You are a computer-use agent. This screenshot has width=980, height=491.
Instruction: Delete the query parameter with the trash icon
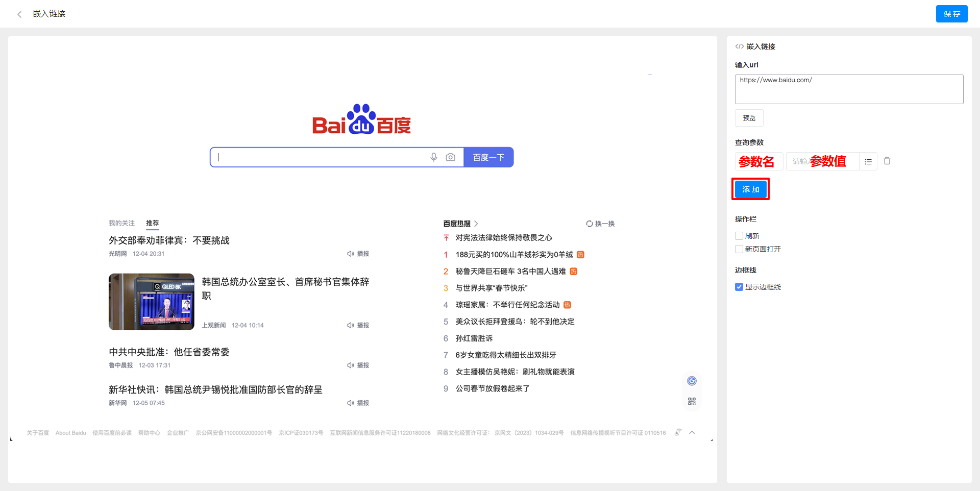click(887, 161)
